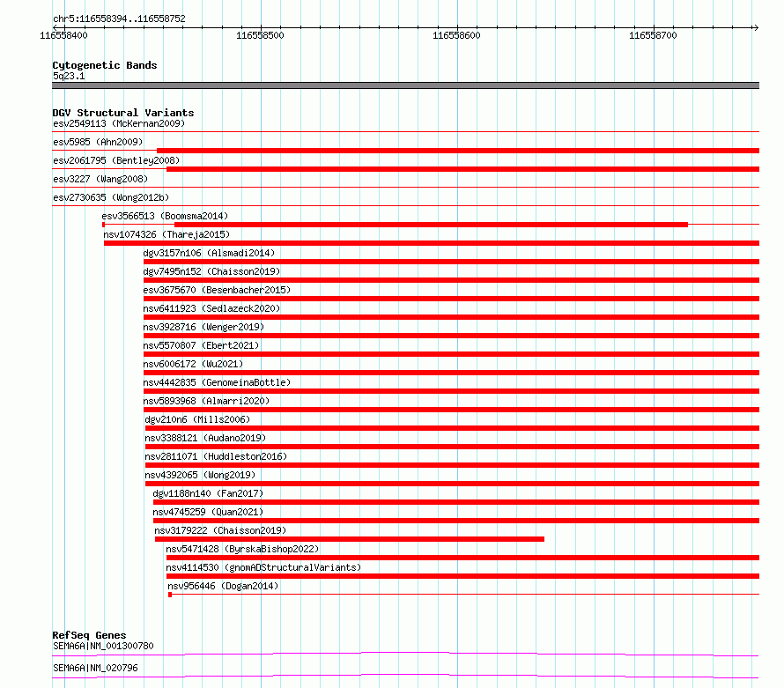Click nsv5471428 (ByrskaBishop2022) label
784x688 pixels.
coord(242,549)
